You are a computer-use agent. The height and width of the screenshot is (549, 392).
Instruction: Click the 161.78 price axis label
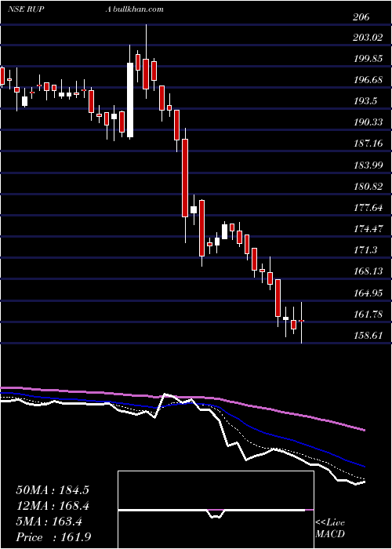(368, 314)
